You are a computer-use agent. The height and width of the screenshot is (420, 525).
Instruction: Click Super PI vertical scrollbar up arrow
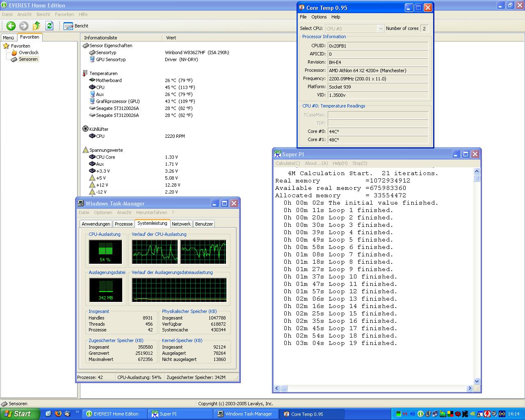(x=477, y=171)
